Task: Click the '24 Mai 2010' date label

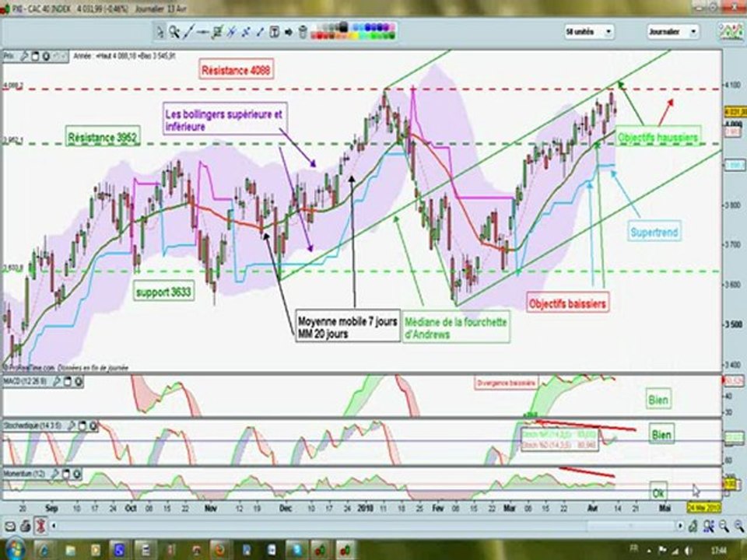Action: 703,508
